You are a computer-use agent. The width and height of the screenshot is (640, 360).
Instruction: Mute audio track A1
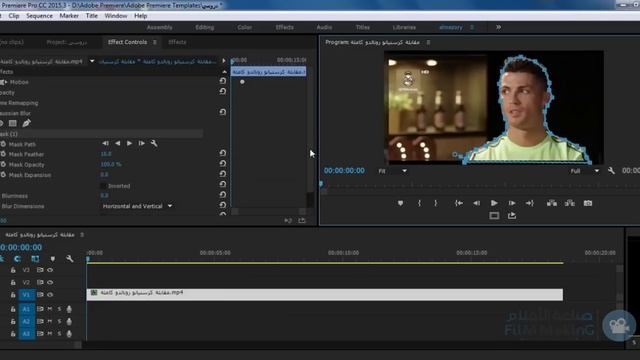point(50,309)
